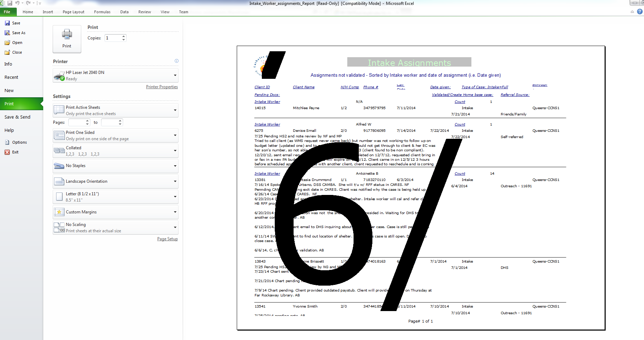
Task: Choose Save As in the backstage sidebar
Action: click(15, 33)
